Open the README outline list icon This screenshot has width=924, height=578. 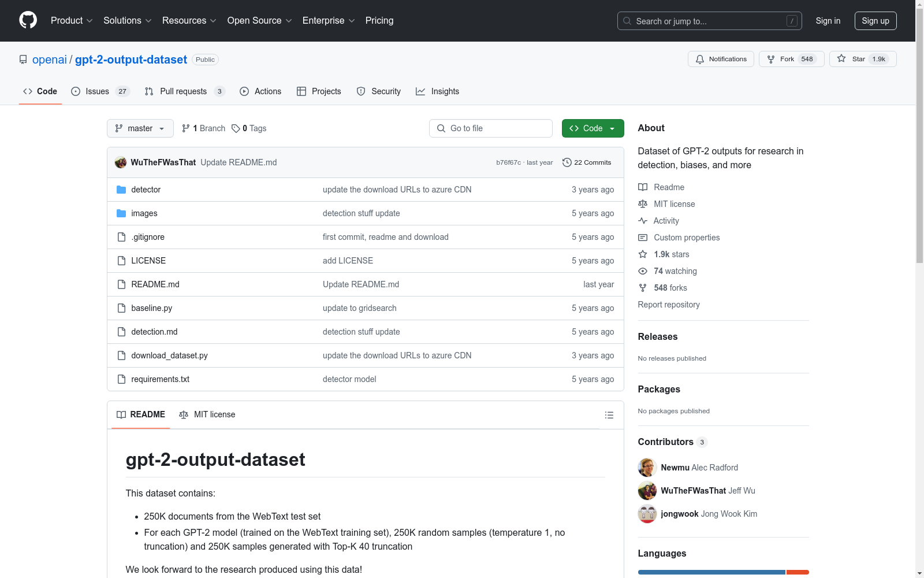tap(609, 415)
